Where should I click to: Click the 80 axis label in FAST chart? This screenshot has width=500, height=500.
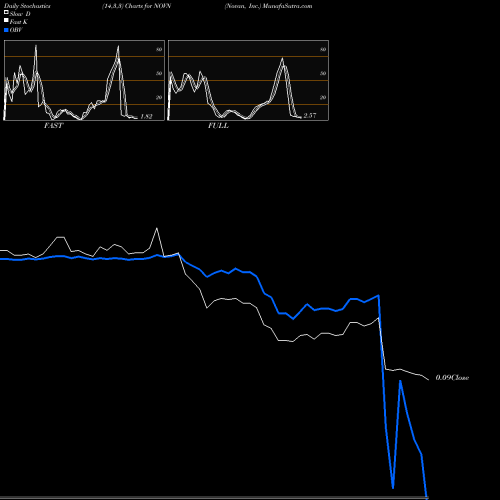tap(159, 49)
